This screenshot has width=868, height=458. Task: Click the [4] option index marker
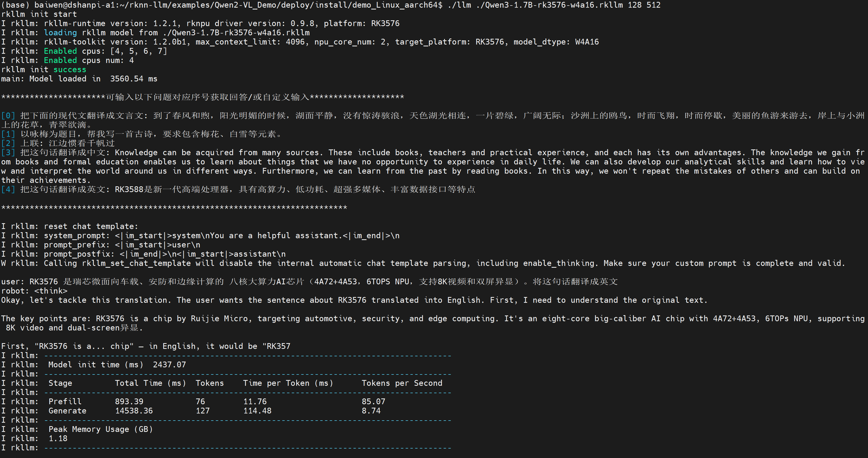(x=8, y=189)
